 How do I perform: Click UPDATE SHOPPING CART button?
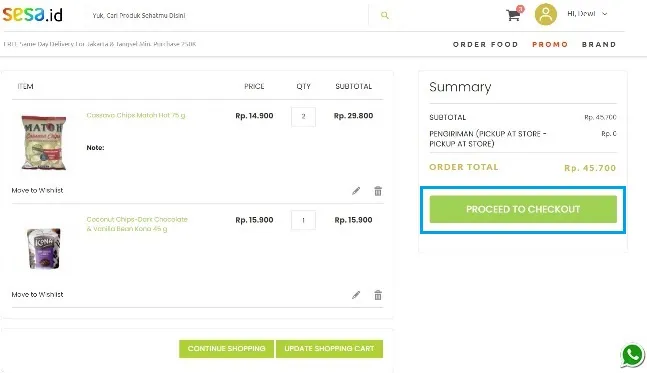pos(329,349)
